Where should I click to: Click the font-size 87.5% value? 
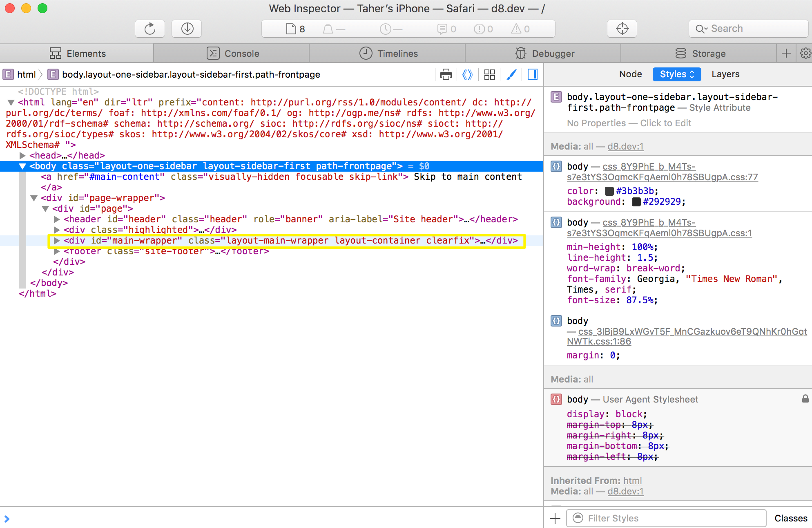(x=640, y=300)
